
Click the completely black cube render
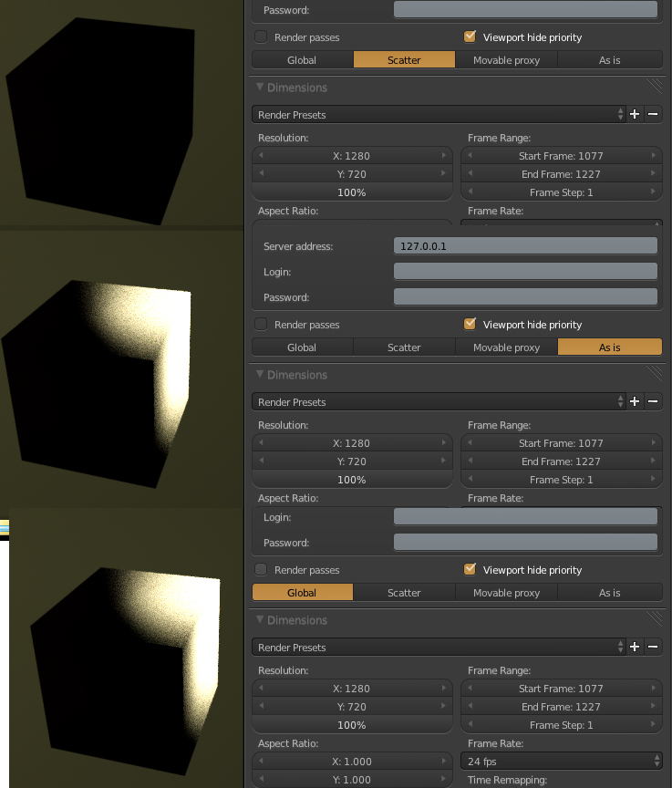[100, 120]
